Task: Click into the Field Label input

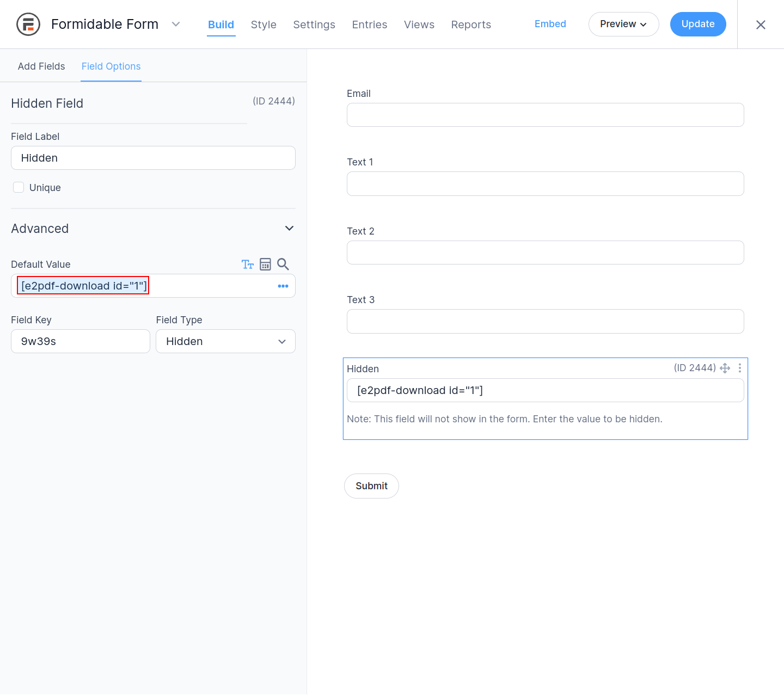Action: pos(153,158)
